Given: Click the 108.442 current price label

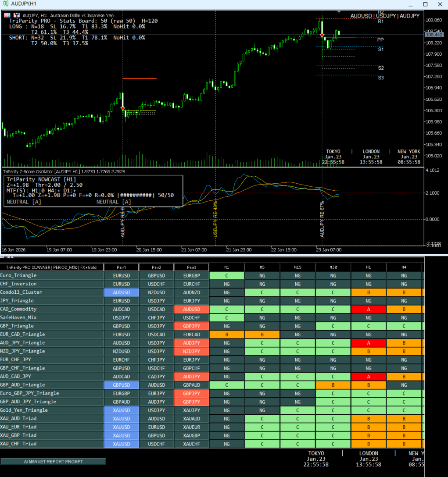Looking at the screenshot, I should pyautogui.click(x=434, y=35).
